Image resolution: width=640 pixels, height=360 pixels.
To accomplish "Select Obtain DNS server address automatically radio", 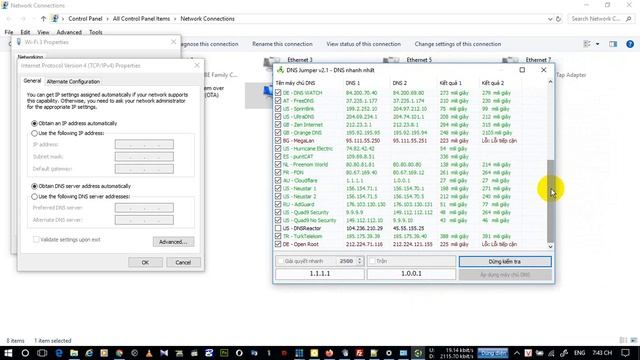I will coord(34,186).
